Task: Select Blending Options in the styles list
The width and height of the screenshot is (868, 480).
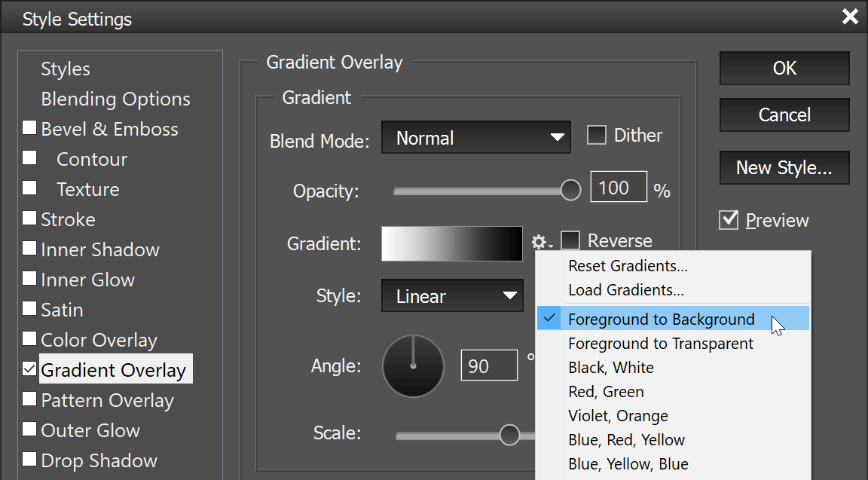Action: (115, 99)
